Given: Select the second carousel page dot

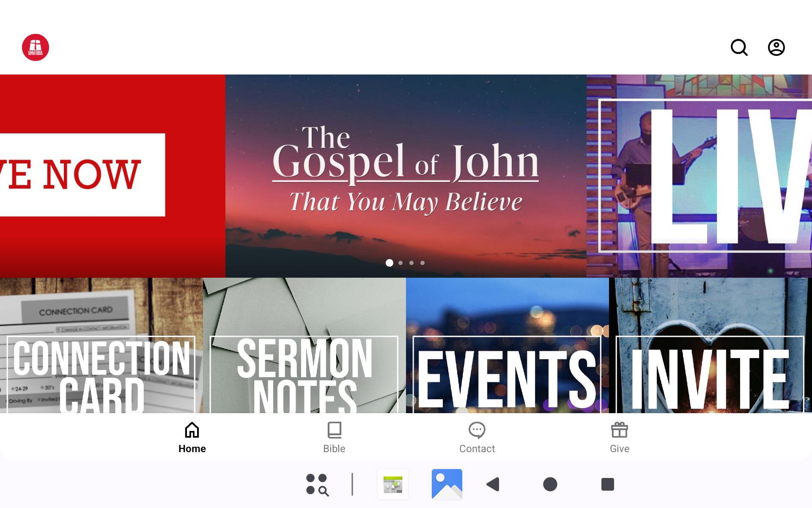Looking at the screenshot, I should click(401, 263).
